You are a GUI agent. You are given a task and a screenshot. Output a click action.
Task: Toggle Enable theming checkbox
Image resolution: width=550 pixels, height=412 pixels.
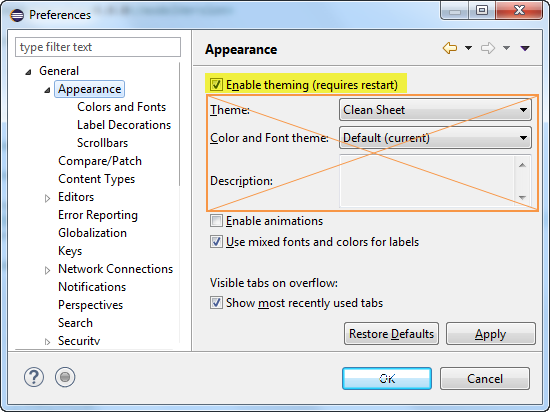coord(216,85)
